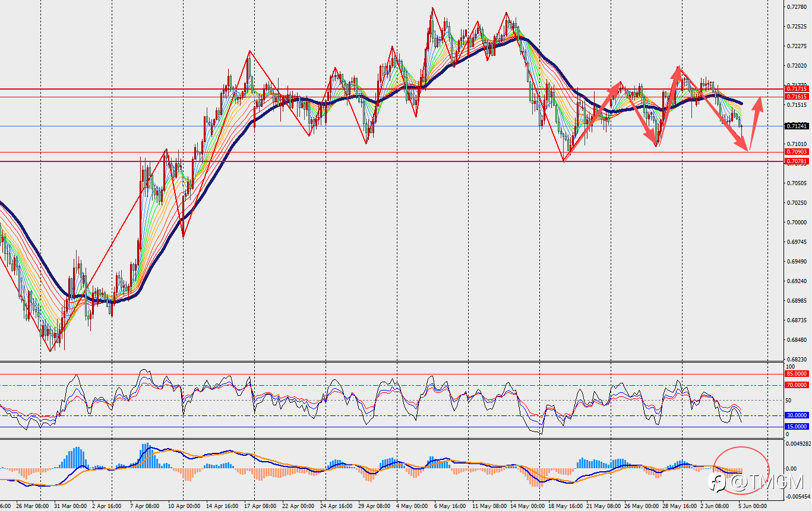Click the blue 15.0000 oscillator level label
The width and height of the screenshot is (812, 511).
[x=796, y=427]
